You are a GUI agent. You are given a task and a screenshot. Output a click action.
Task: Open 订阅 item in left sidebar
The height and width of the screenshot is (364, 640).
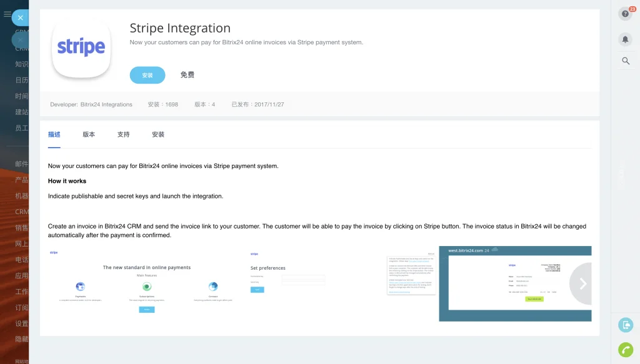coord(21,307)
